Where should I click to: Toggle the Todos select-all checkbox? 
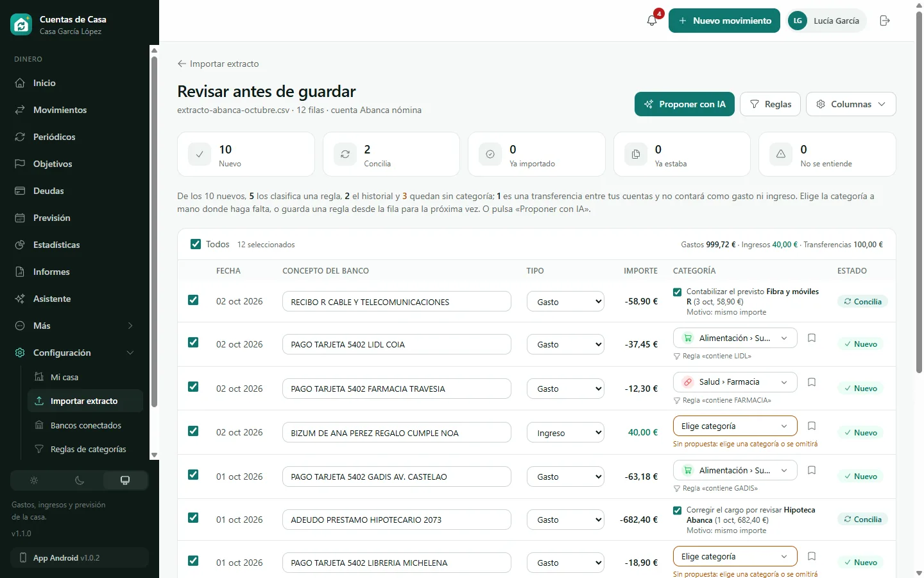coord(196,244)
